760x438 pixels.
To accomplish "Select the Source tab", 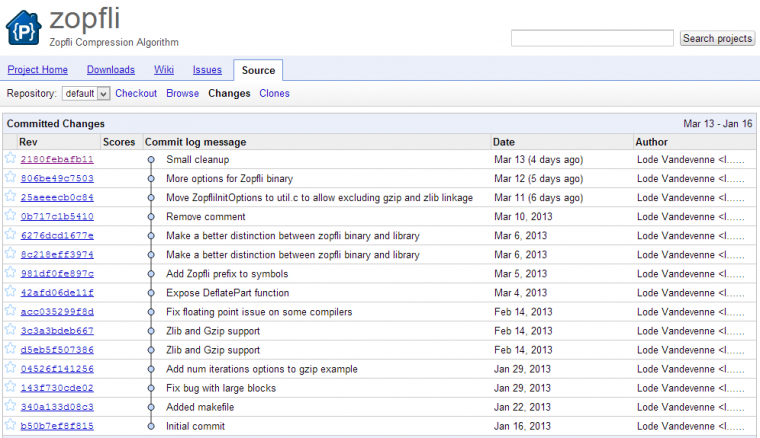I will [258, 70].
